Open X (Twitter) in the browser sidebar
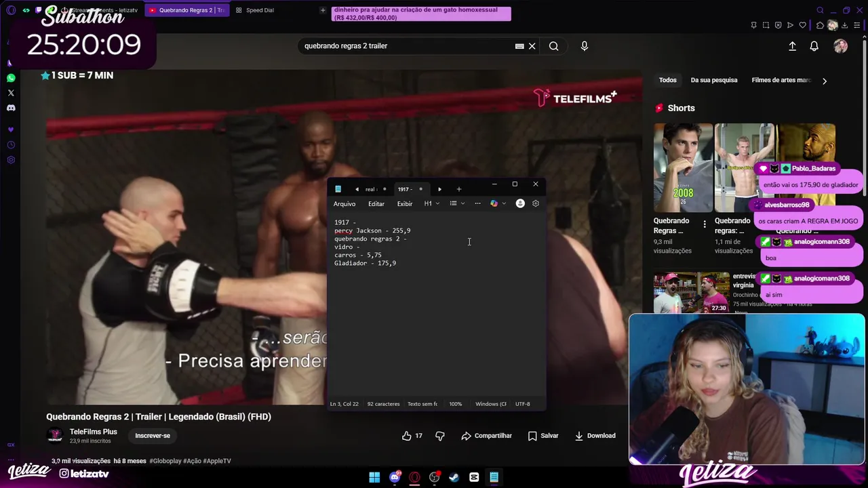Viewport: 868px width, 488px height. point(11,93)
